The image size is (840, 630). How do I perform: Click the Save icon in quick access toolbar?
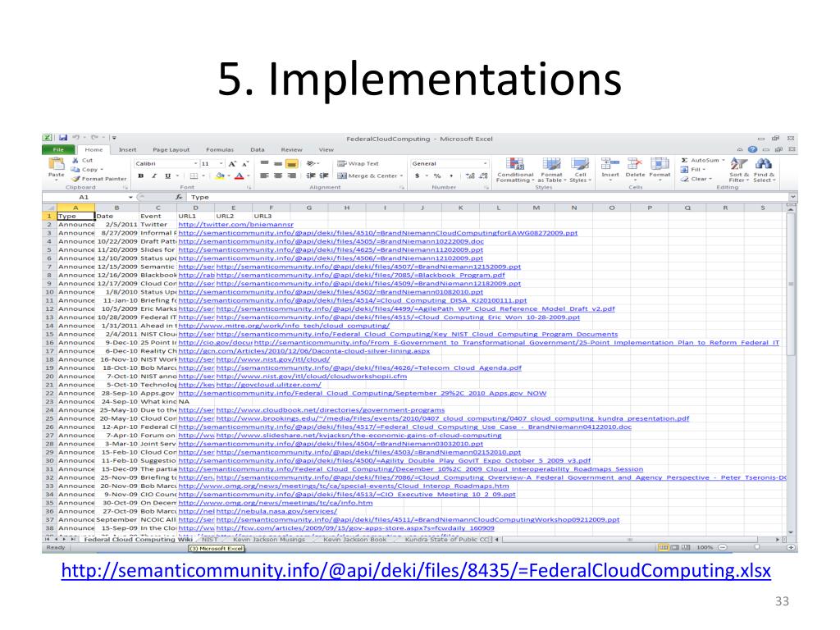coord(62,138)
